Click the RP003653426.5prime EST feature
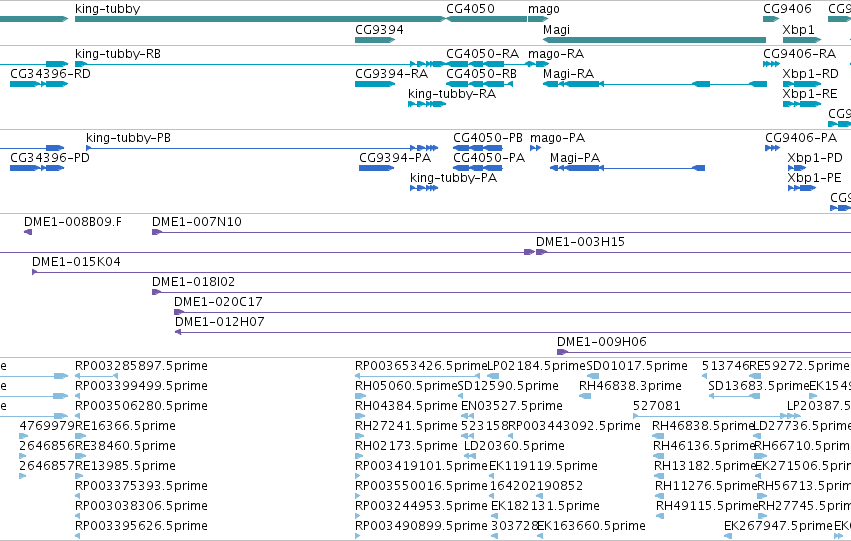 [x=417, y=375]
